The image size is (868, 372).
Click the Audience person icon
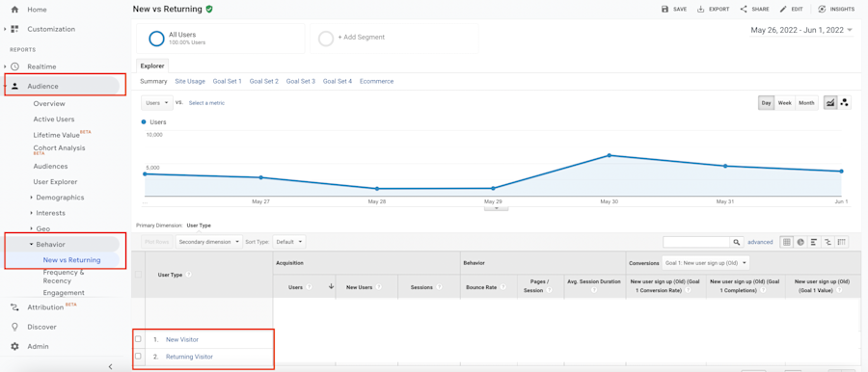coord(14,86)
